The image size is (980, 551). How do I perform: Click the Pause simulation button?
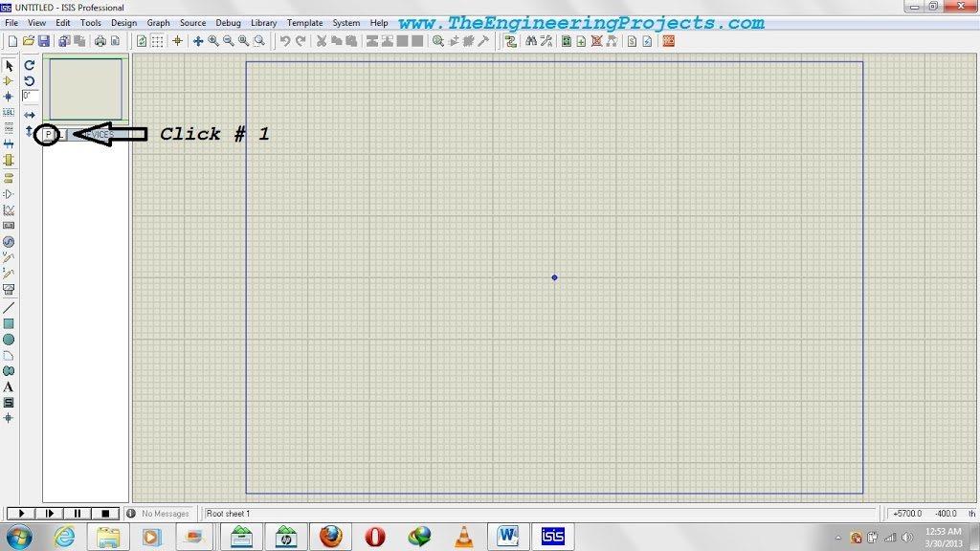(78, 514)
